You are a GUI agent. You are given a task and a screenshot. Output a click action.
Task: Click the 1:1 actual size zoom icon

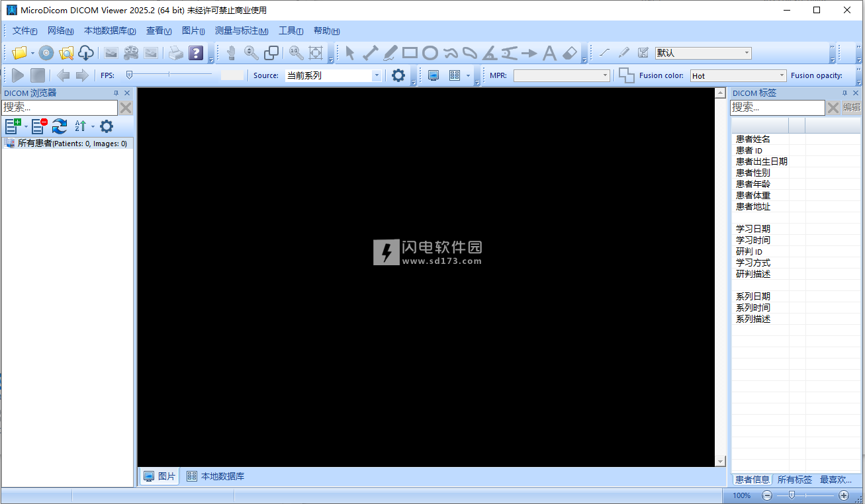(x=296, y=53)
